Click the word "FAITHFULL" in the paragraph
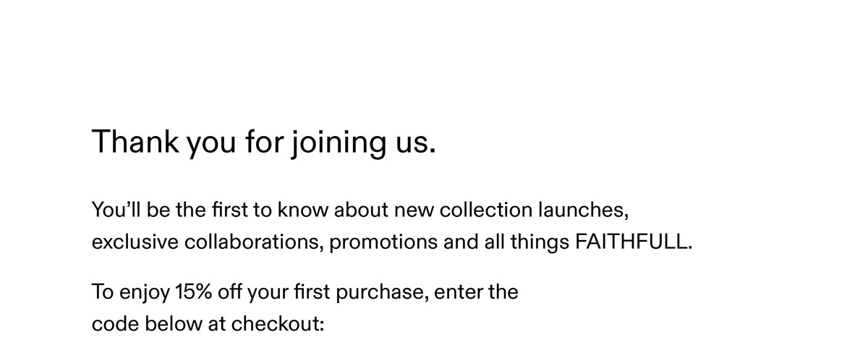Image resolution: width=868 pixels, height=353 pixels. (x=632, y=242)
